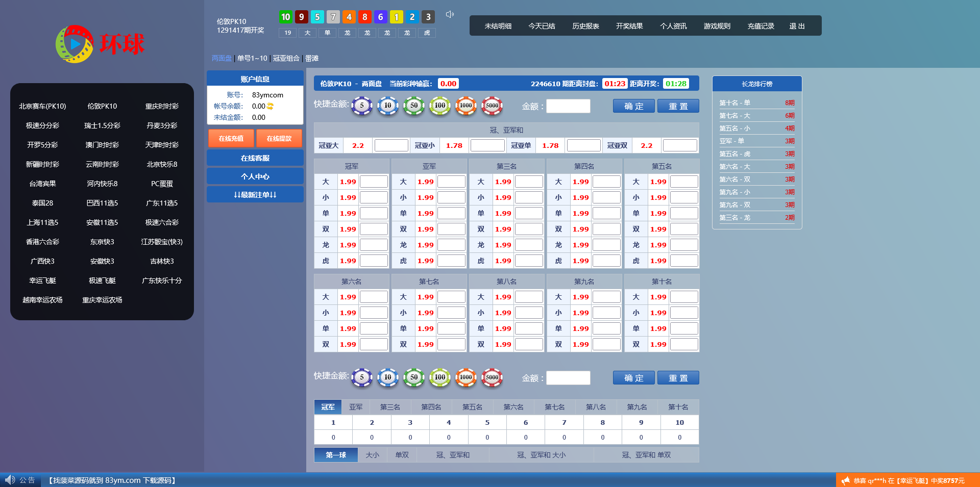This screenshot has width=980, height=487.
Task: Open 历史报表 menu
Action: coord(586,26)
